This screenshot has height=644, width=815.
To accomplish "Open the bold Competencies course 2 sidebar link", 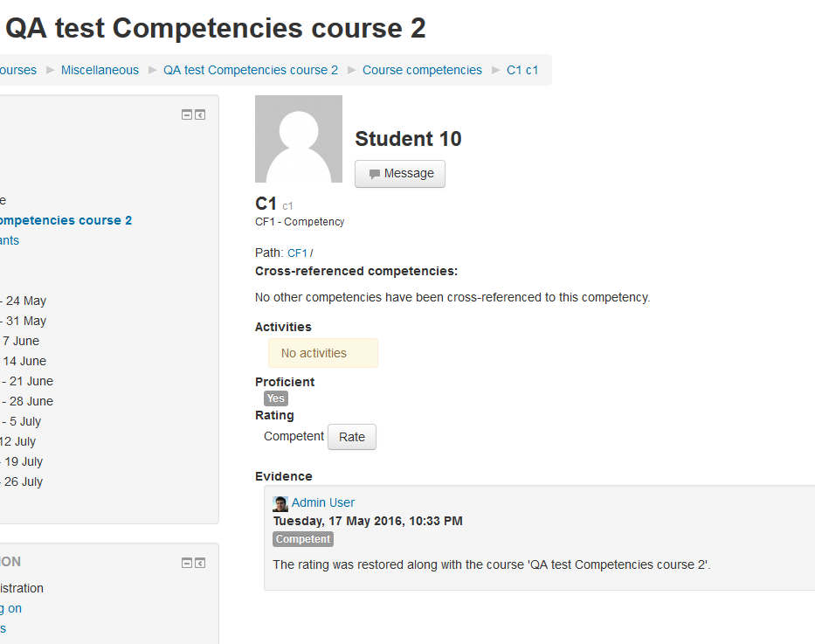I will (x=66, y=220).
